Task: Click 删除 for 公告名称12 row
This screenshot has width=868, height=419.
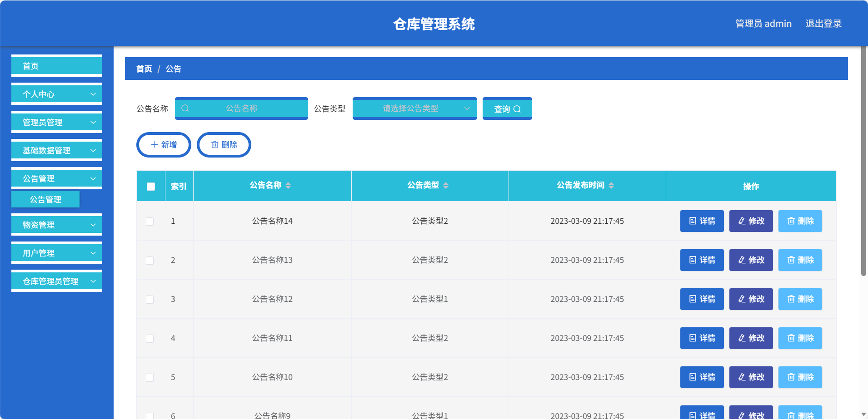Action: click(800, 299)
